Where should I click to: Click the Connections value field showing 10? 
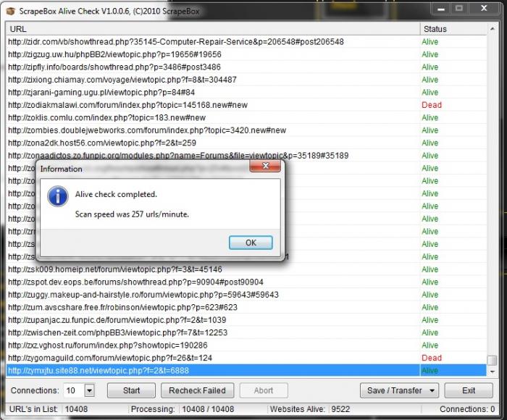74,390
